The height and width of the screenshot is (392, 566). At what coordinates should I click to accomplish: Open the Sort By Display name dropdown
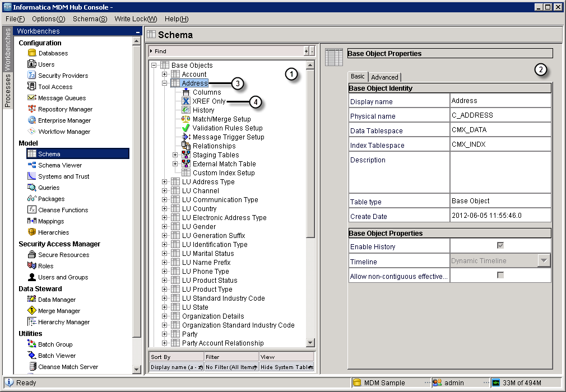177,367
